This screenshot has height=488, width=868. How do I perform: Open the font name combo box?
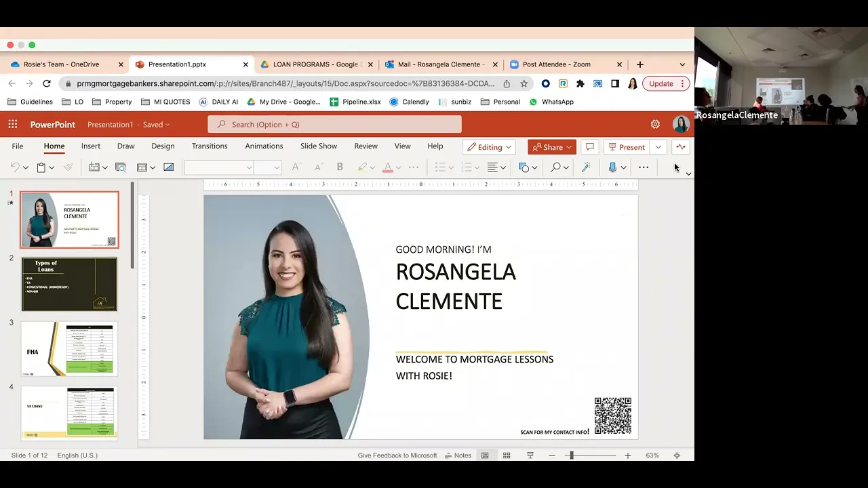[x=218, y=167]
